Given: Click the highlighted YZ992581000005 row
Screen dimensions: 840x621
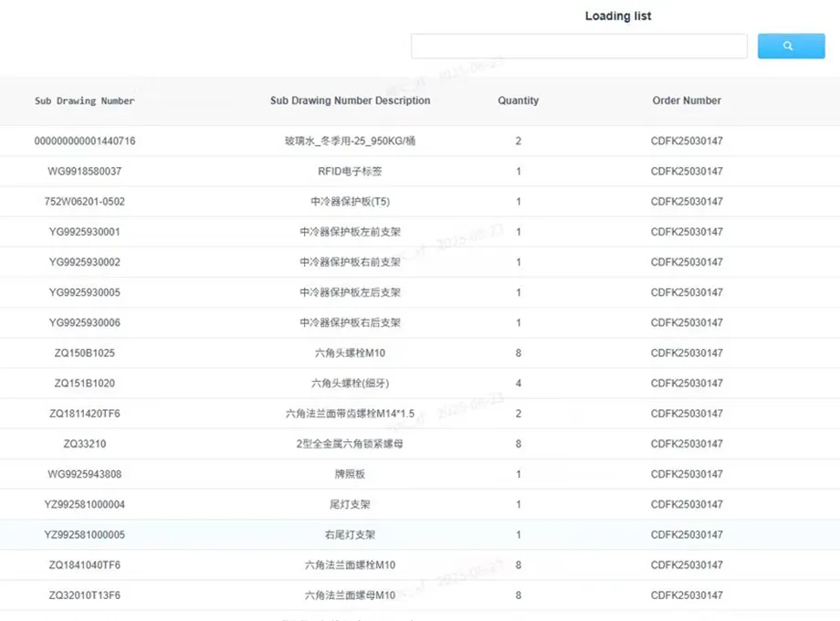Looking at the screenshot, I should [x=85, y=534].
